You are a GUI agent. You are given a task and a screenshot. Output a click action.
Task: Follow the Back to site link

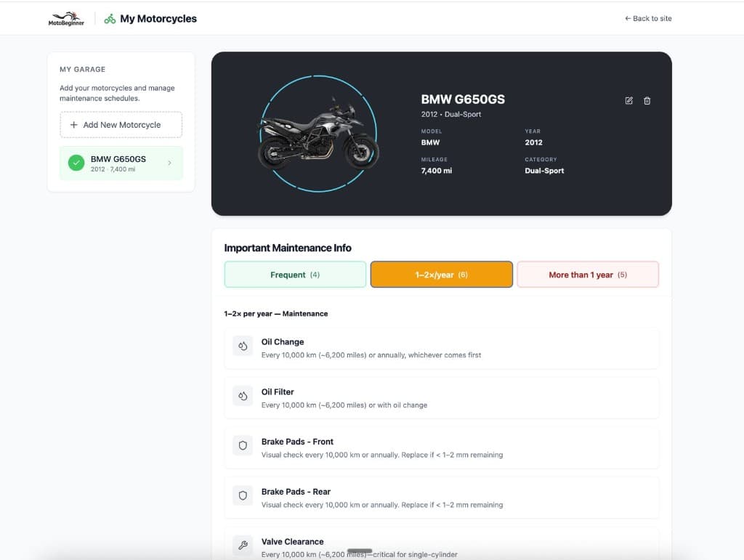(x=648, y=18)
